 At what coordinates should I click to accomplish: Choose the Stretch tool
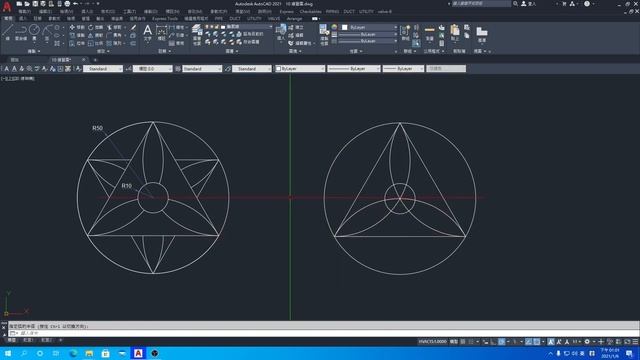click(76, 43)
